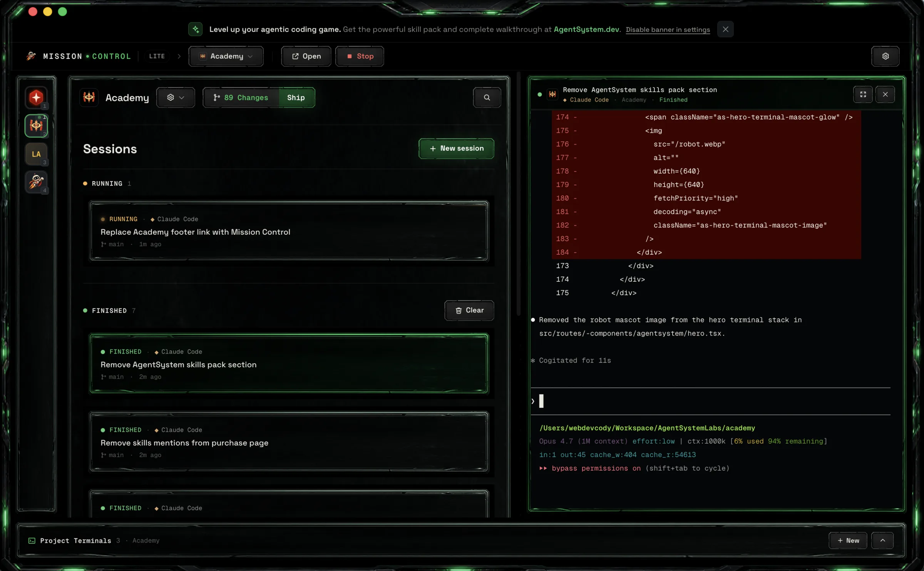Open the LA project in sidebar

(x=36, y=154)
